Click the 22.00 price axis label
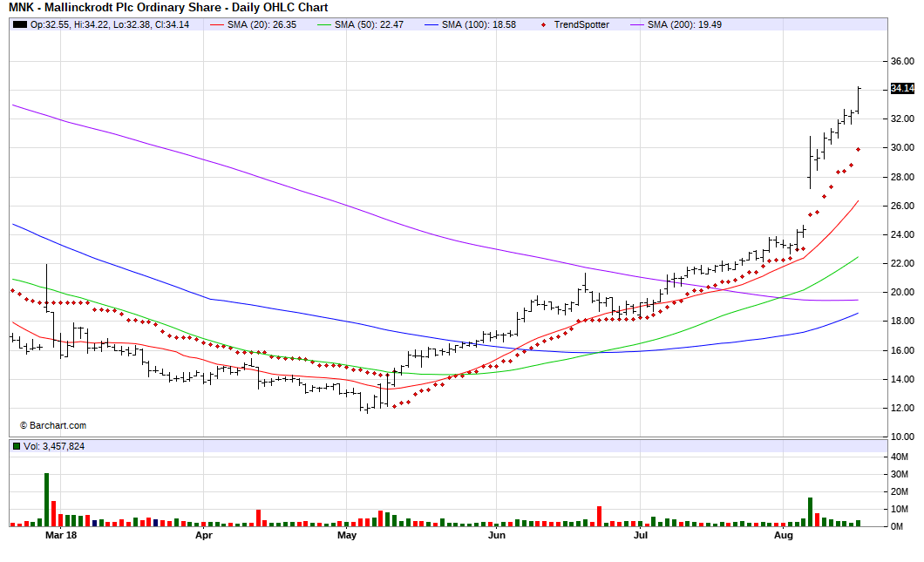Image resolution: width=924 pixels, height=562 pixels. pyautogui.click(x=902, y=263)
